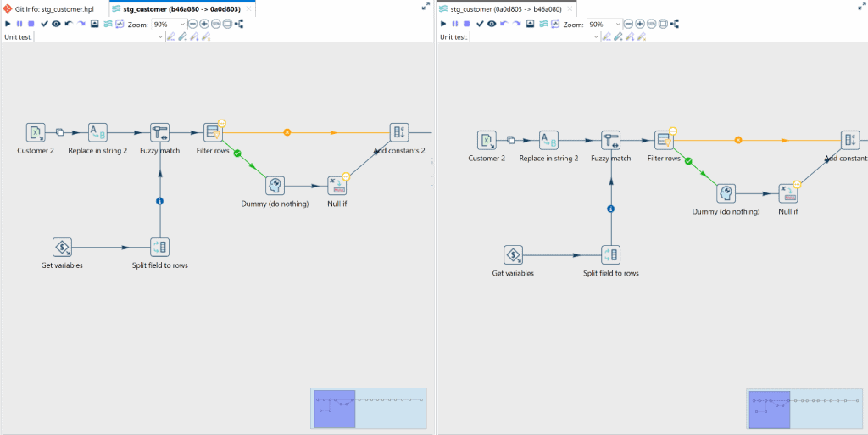868x435 pixels.
Task: Undo last change in right pane toolbar
Action: point(504,24)
